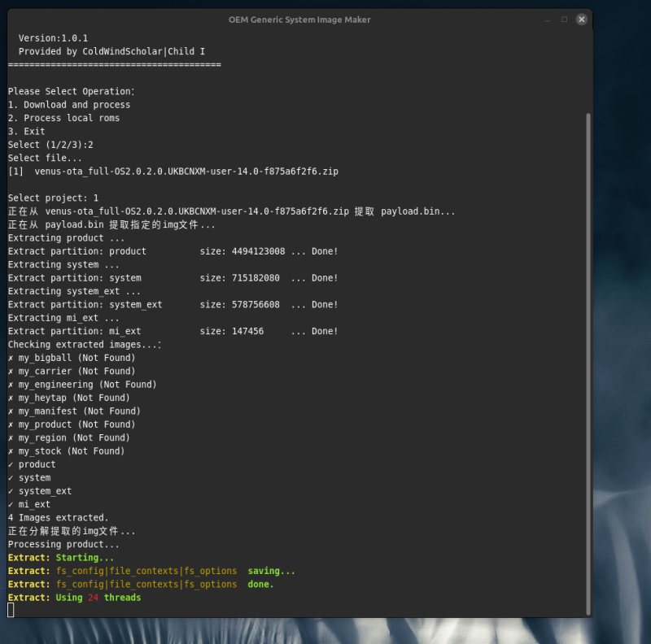This screenshot has width=651, height=644.
Task: Maximize the terminal window
Action: (x=564, y=19)
